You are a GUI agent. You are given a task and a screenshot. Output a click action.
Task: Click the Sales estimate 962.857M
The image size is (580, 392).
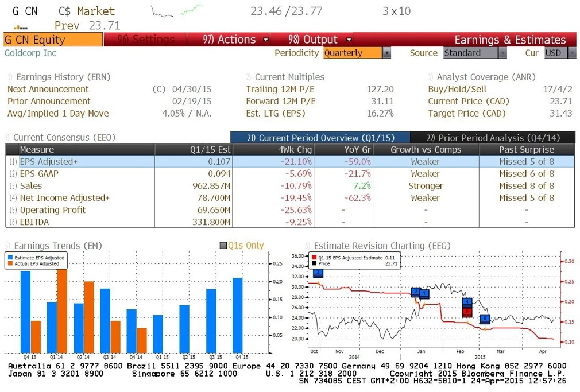[x=211, y=185]
